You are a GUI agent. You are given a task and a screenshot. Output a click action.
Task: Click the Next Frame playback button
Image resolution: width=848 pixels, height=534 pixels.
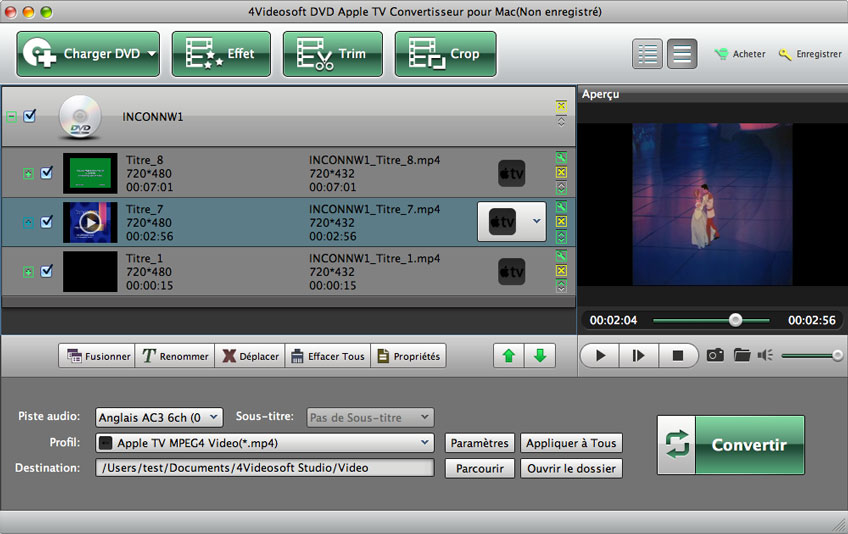click(638, 355)
